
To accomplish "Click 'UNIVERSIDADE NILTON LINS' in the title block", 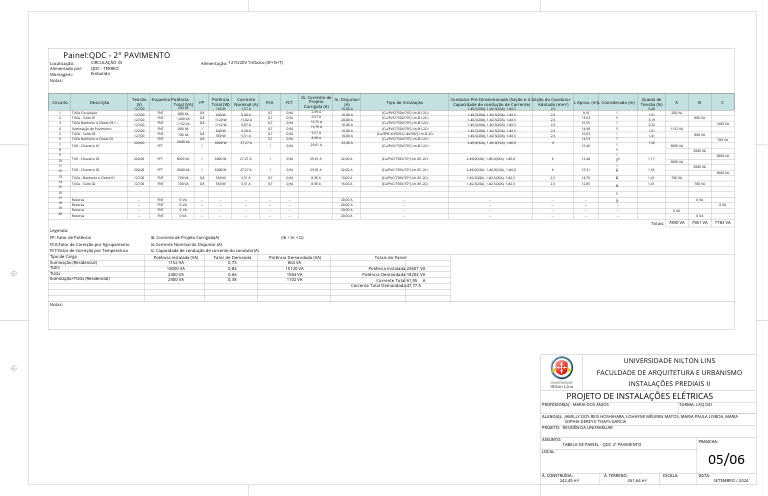I will pyautogui.click(x=669, y=360).
